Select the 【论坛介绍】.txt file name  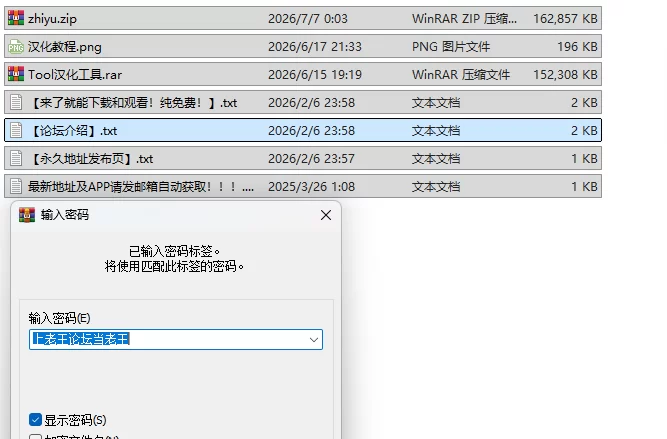click(x=73, y=131)
